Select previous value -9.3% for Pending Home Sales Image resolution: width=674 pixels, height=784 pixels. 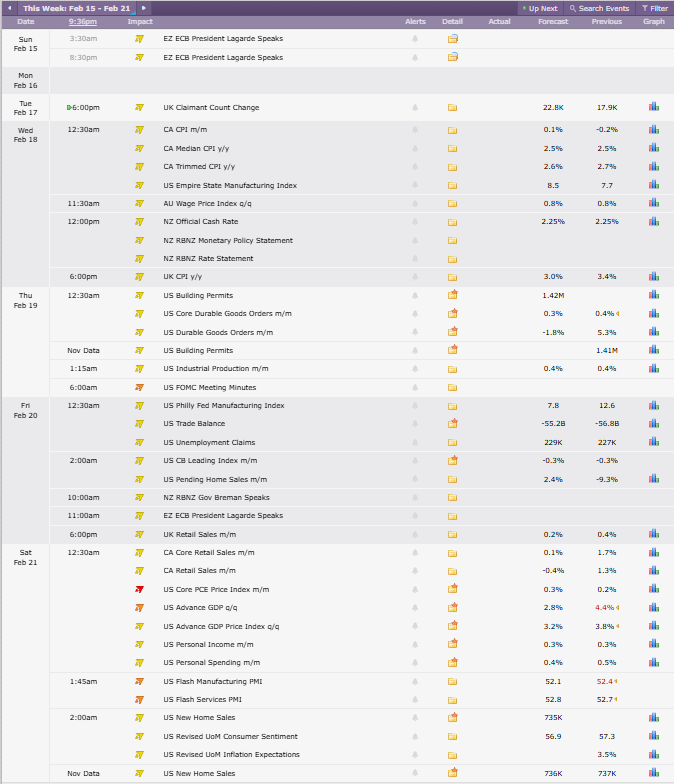(x=606, y=480)
